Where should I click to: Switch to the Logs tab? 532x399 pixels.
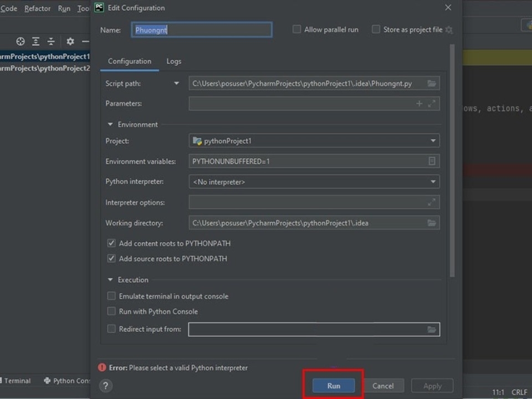click(173, 61)
